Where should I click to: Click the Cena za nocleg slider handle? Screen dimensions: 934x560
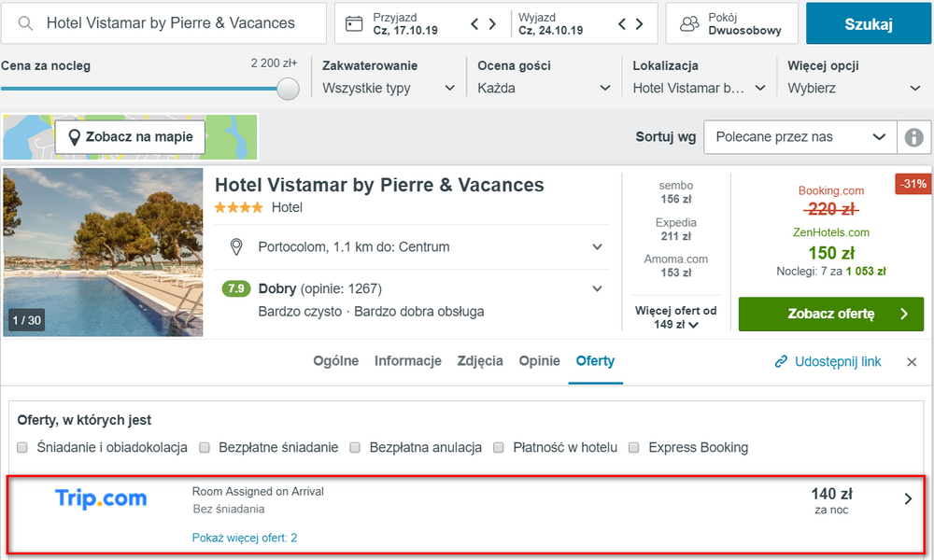tap(289, 89)
